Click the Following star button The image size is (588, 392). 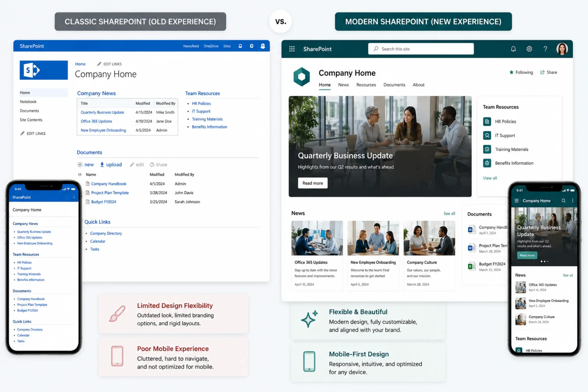click(521, 72)
